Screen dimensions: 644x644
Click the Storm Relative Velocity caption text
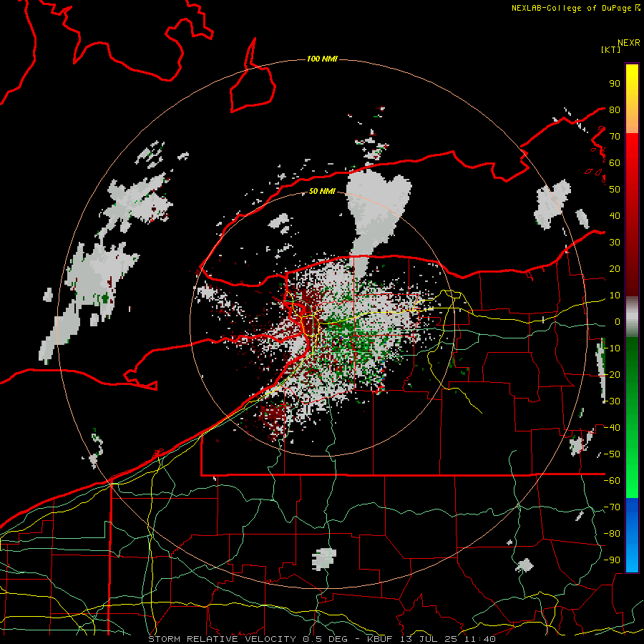[321, 639]
